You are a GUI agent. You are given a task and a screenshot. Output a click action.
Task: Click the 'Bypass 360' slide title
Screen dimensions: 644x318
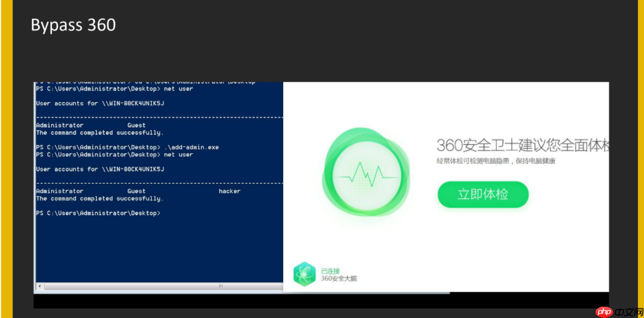pos(73,26)
